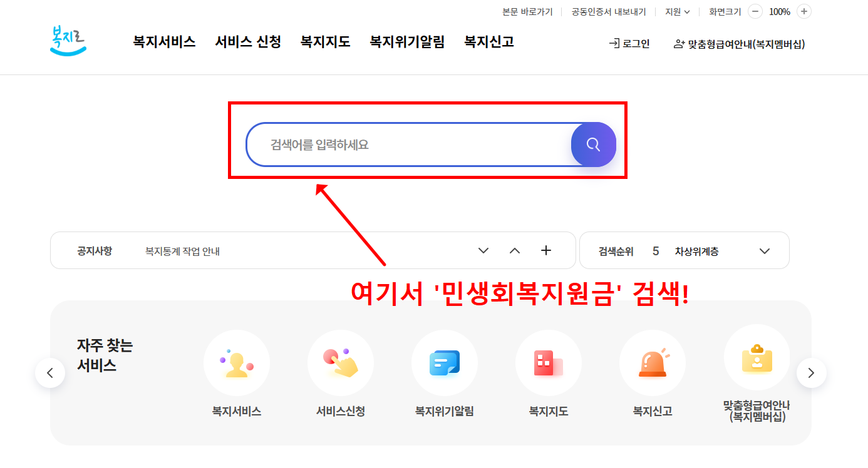The width and height of the screenshot is (868, 468).
Task: Click the 복지위기알림 speech-bubble icon
Action: (x=445, y=363)
